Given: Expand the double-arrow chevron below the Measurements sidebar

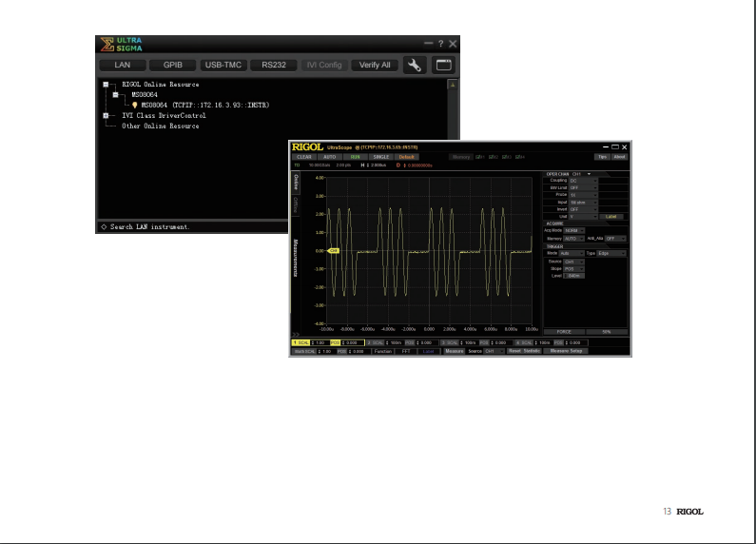Looking at the screenshot, I should (296, 334).
